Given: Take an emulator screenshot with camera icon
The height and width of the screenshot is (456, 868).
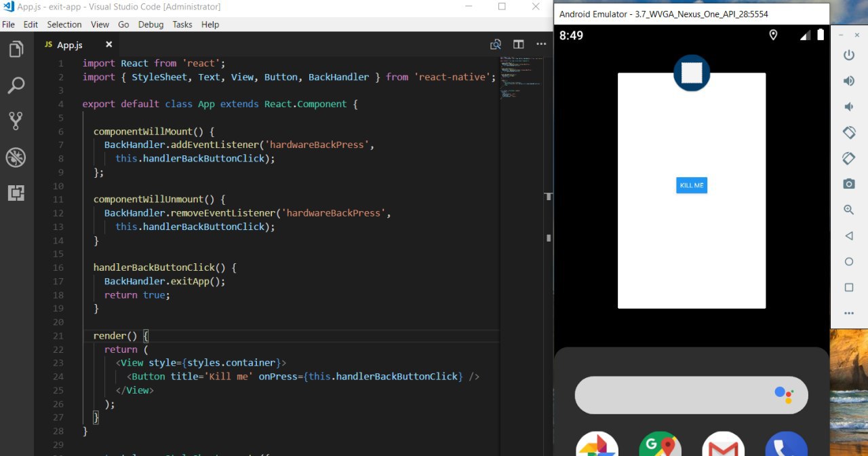Looking at the screenshot, I should (x=848, y=184).
